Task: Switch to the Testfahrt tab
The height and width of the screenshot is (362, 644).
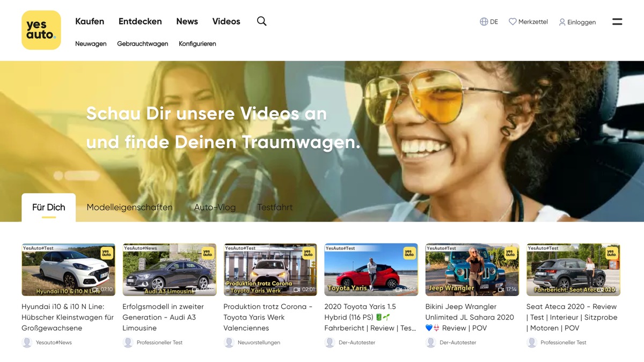Action: (x=275, y=207)
